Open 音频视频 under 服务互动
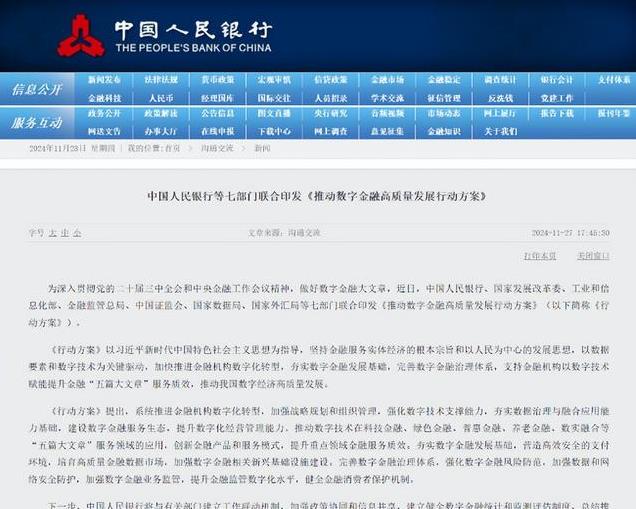 tap(387, 114)
